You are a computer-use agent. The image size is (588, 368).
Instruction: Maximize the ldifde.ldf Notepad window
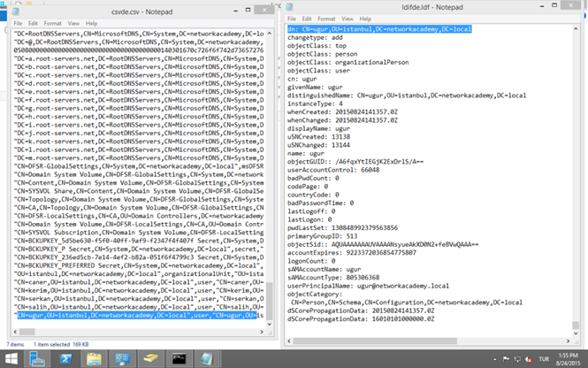pos(554,5)
